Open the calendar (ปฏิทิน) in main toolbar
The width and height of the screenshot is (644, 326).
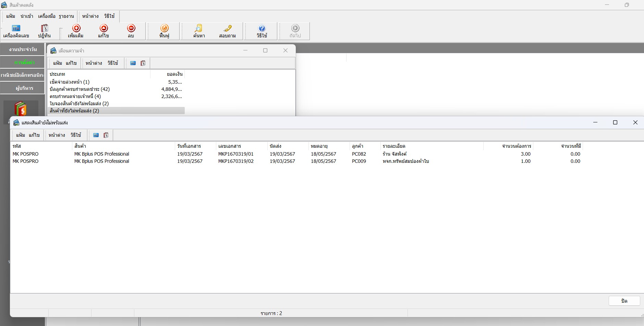coord(44,31)
